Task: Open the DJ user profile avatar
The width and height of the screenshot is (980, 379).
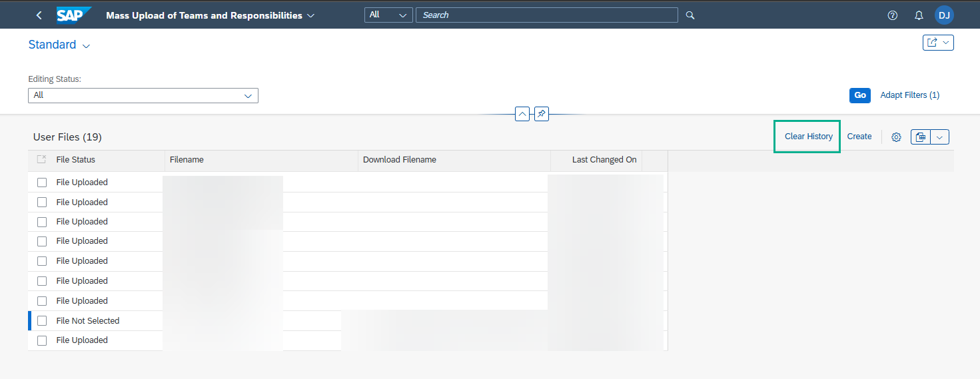Action: pos(944,15)
